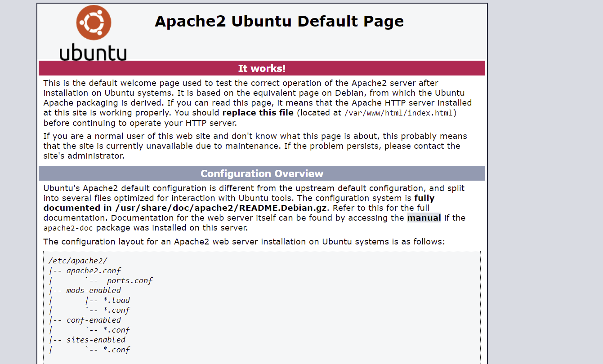Click the *.load tree entry
Screen dimensions: 603x364
[x=116, y=300]
